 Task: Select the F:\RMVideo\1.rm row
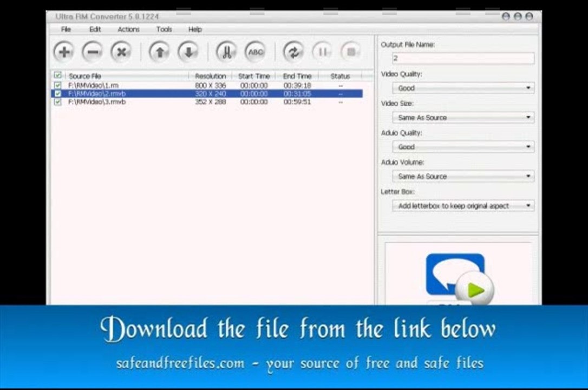[207, 86]
